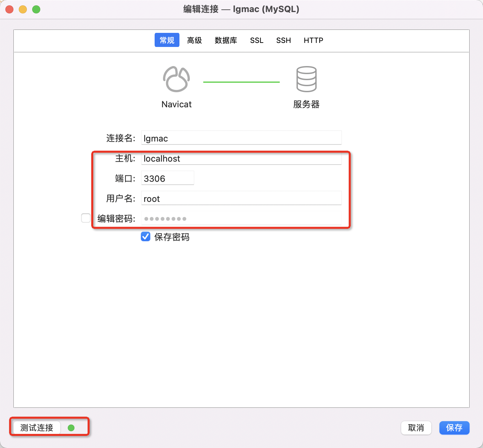
Task: Open the SSH settings tab
Action: click(283, 40)
